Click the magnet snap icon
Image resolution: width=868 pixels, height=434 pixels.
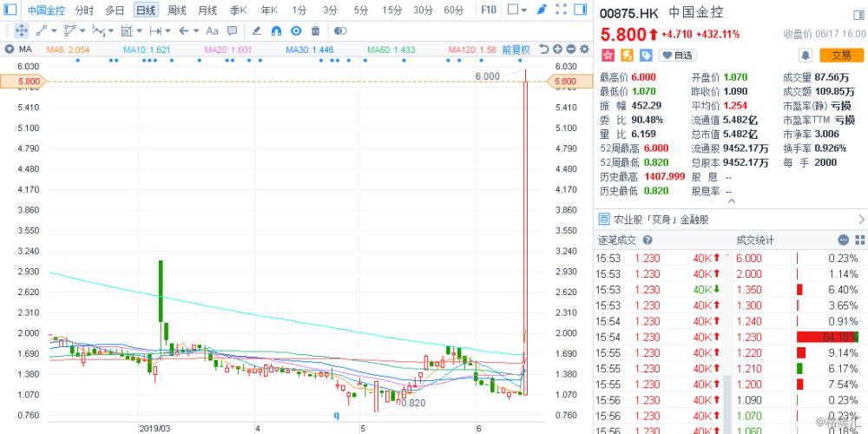pyautogui.click(x=277, y=31)
